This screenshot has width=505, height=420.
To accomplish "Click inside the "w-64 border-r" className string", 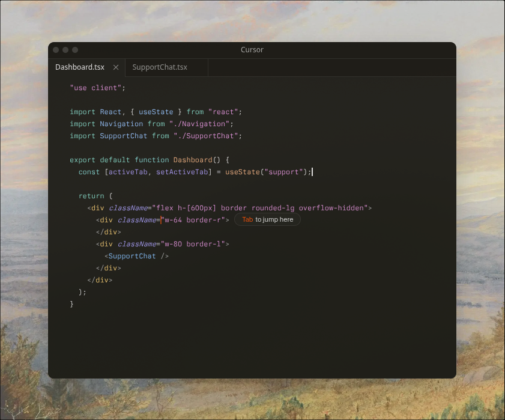I will (x=195, y=220).
